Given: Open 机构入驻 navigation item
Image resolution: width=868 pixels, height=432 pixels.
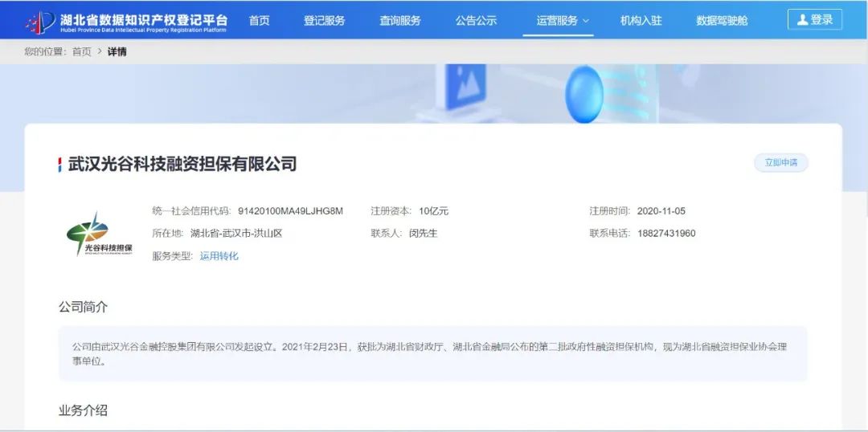Looking at the screenshot, I should pos(641,20).
